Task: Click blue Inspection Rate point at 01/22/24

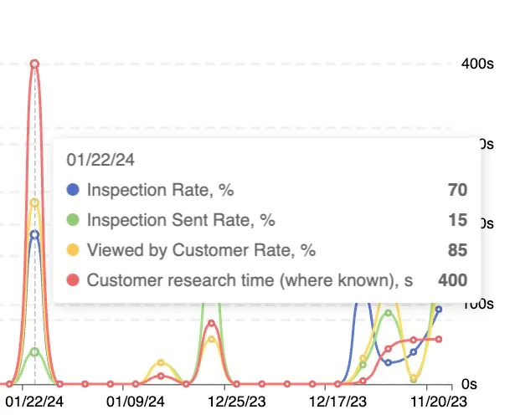Action: pyautogui.click(x=34, y=235)
